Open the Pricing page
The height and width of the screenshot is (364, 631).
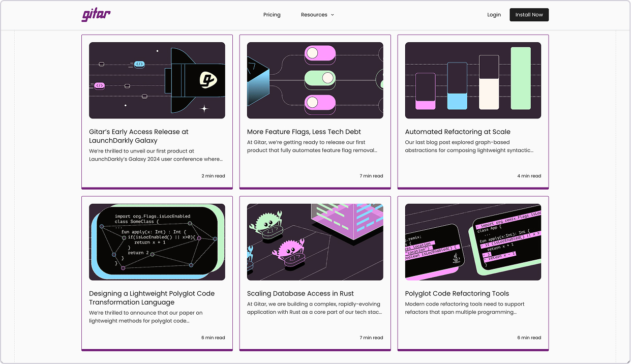pyautogui.click(x=272, y=15)
